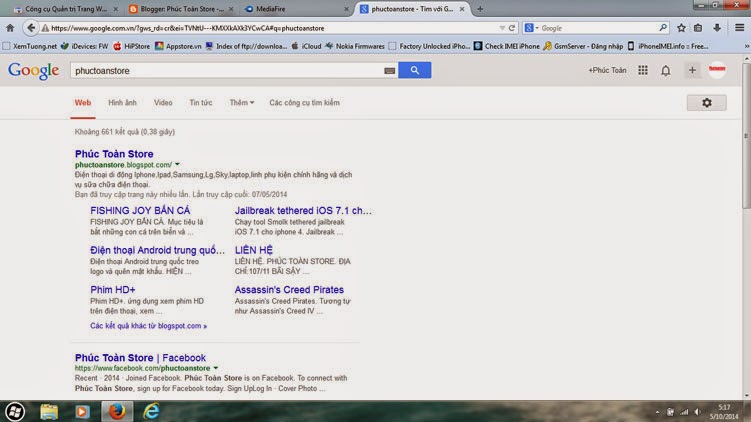Open Jailbreak tethered iOS 7.1 link
The image size is (751, 422).
303,210
